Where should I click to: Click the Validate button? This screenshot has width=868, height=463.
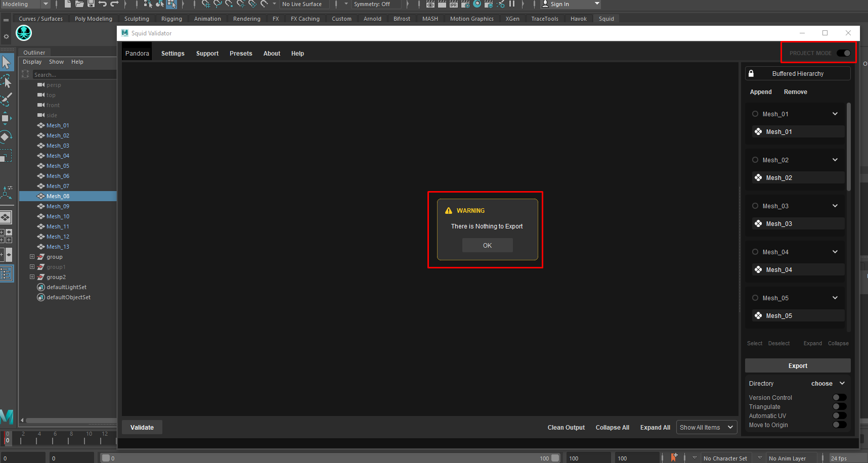point(142,427)
